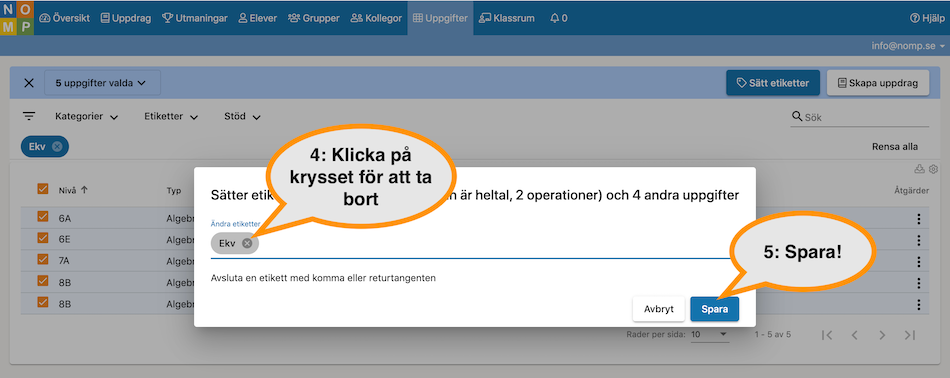950x378 pixels.
Task: Uncheck the 6E row checkbox
Action: coord(42,239)
